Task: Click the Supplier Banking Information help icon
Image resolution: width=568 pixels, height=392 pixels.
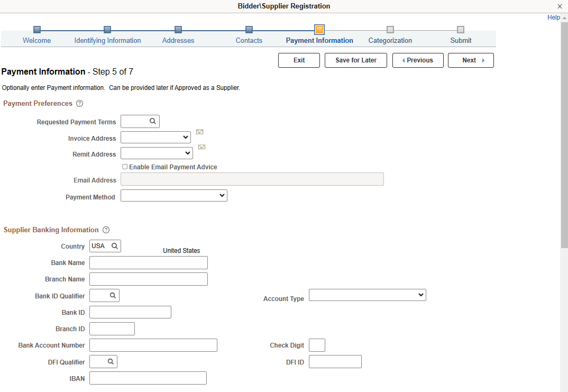Action: pyautogui.click(x=106, y=230)
